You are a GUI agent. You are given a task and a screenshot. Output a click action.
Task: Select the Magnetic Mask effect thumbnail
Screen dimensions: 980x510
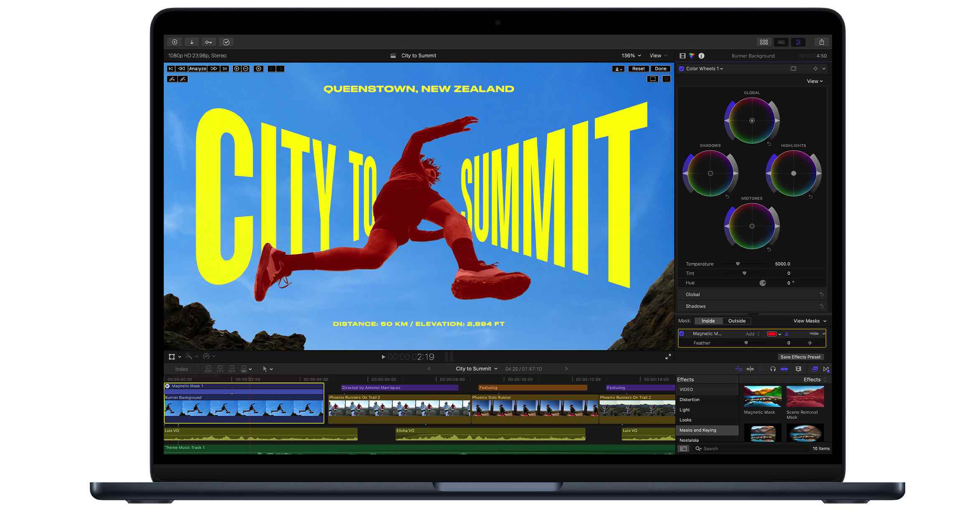coord(762,396)
